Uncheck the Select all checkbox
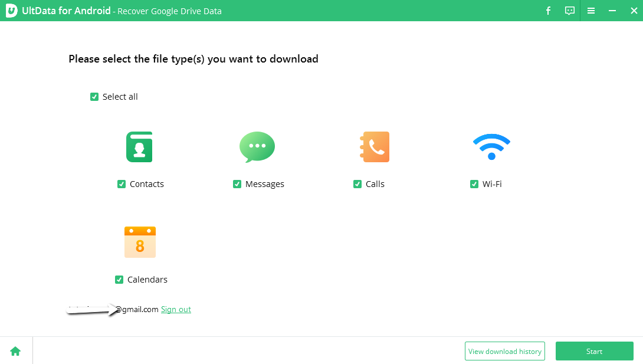This screenshot has height=364, width=643. pos(94,97)
